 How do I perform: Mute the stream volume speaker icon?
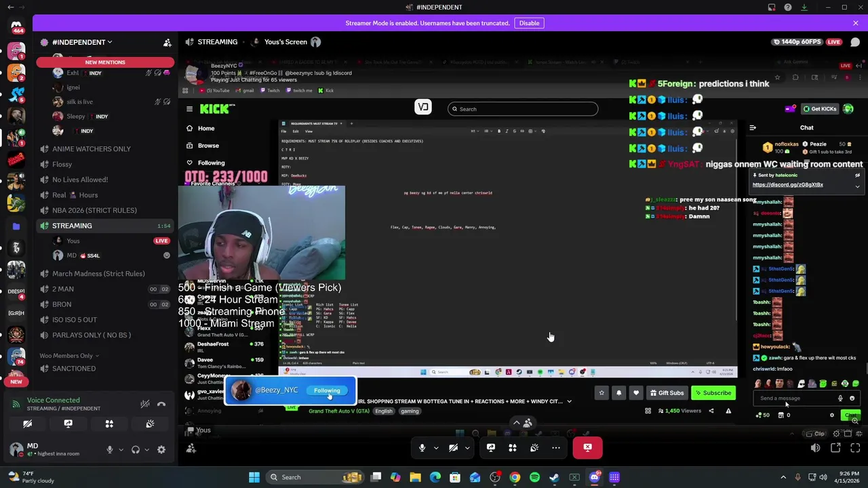(x=815, y=448)
